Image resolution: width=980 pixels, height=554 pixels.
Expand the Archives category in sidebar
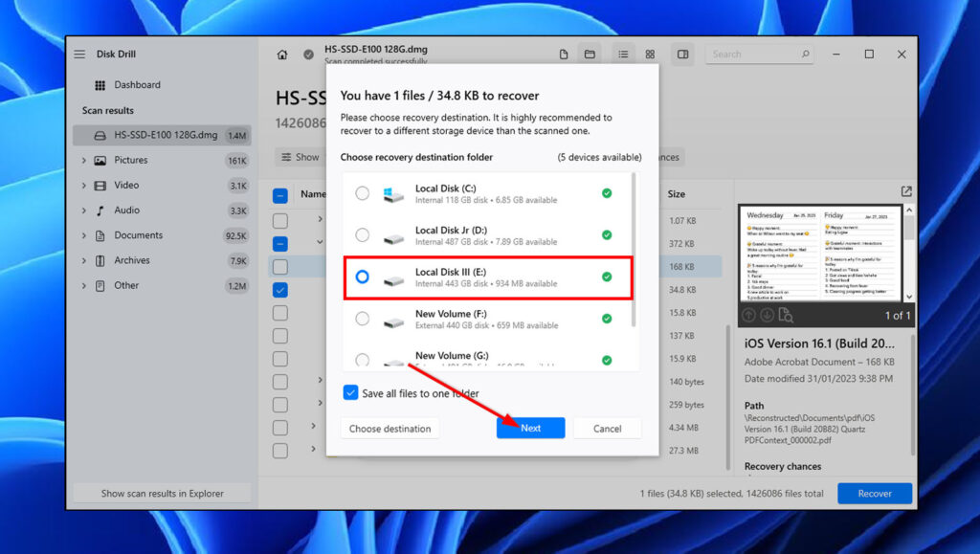click(x=84, y=260)
